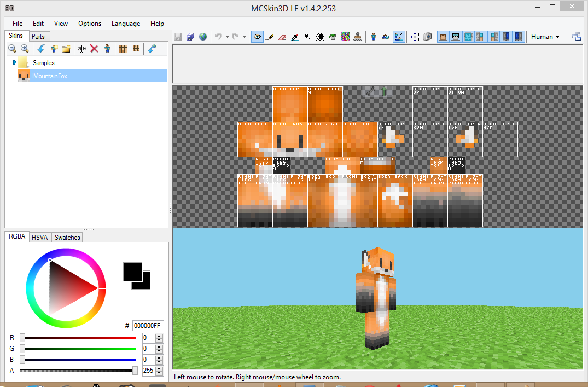Take a screenshot with camera icon

(427, 37)
